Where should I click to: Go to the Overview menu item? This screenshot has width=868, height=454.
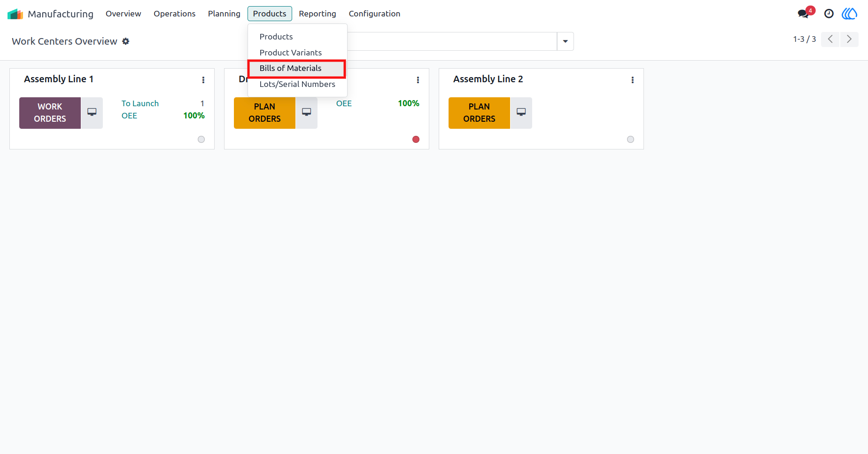(123, 14)
